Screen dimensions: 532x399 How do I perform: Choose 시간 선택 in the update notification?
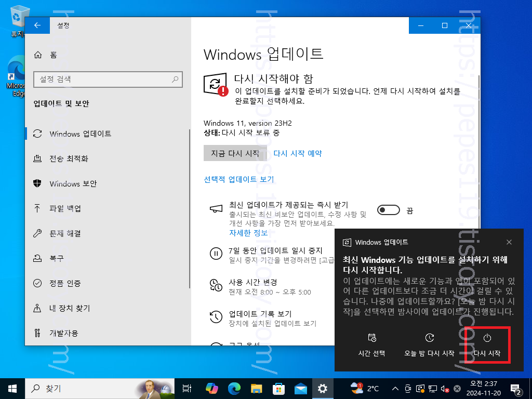point(371,345)
